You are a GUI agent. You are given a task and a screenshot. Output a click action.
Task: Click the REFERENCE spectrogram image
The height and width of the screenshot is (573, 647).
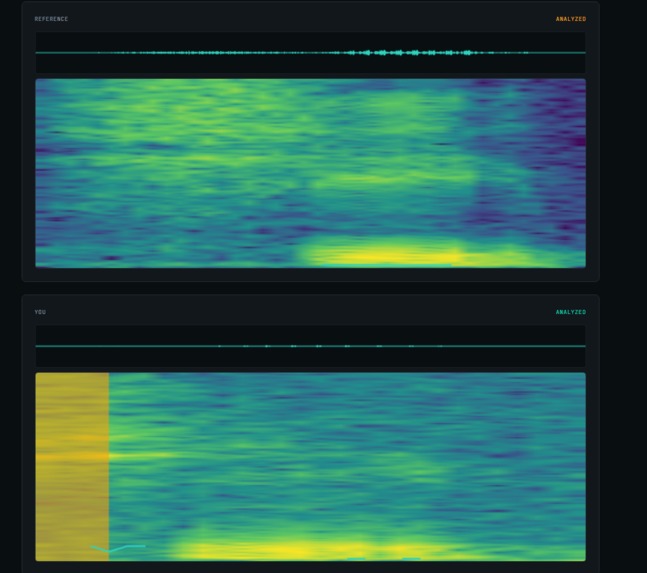[x=310, y=173]
